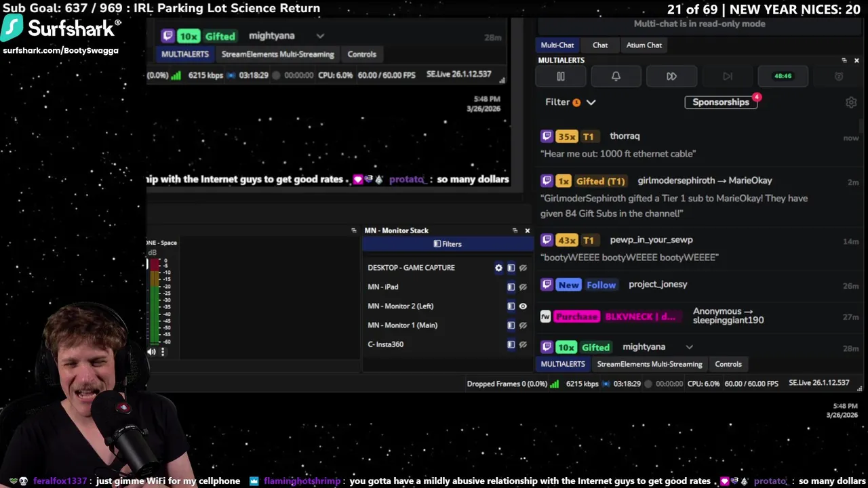Open filters for MN - Monitor 1 (Main)
Image resolution: width=868 pixels, height=488 pixels.
[x=511, y=325]
